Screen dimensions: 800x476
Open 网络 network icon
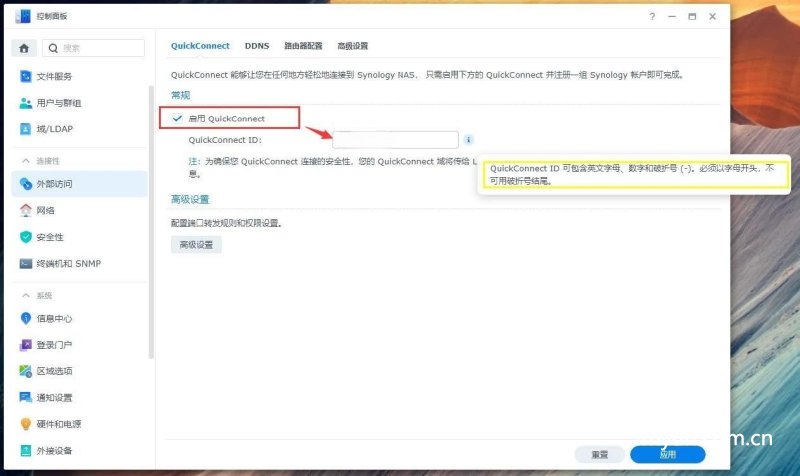pyautogui.click(x=26, y=210)
